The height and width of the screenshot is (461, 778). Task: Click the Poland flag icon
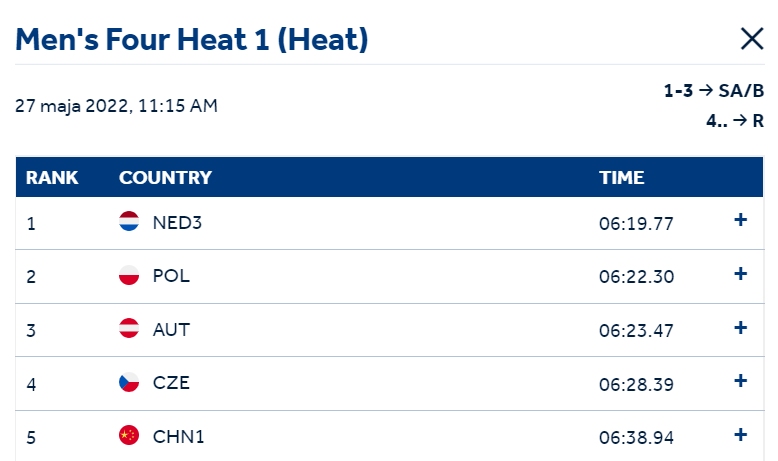129,275
